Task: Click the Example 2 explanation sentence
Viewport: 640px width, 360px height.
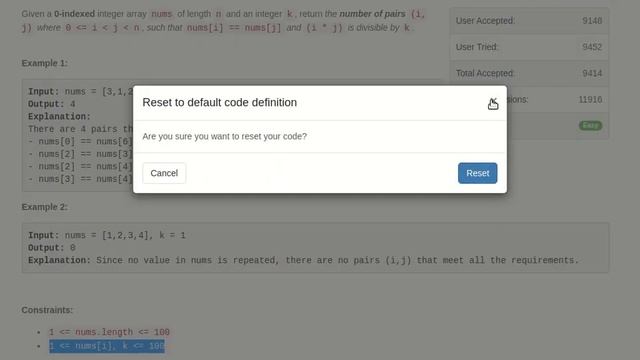Action: click(x=337, y=260)
